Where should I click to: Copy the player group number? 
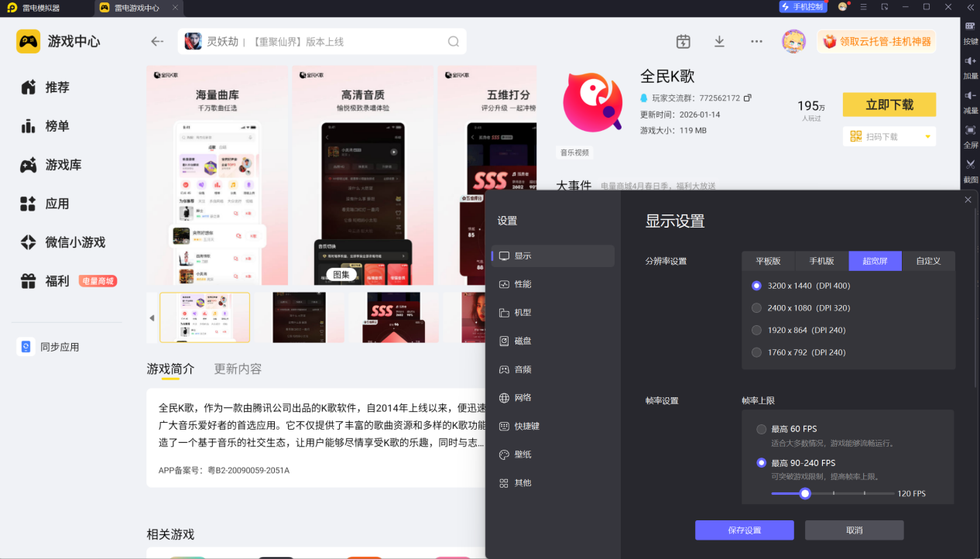(747, 98)
